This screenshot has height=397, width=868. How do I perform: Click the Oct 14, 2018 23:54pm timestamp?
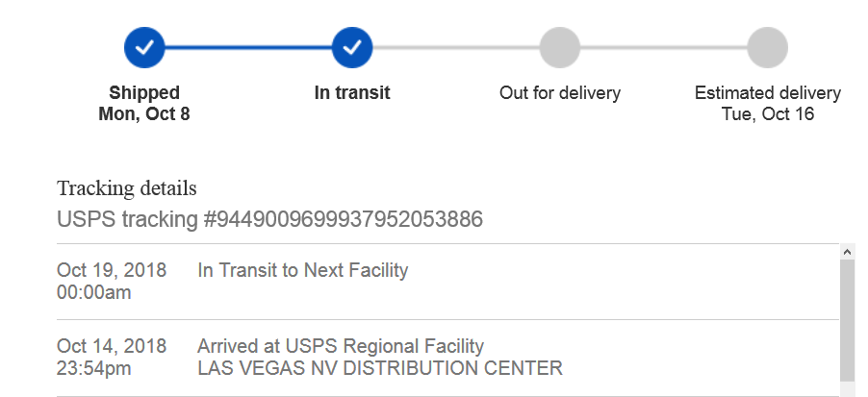pos(112,358)
